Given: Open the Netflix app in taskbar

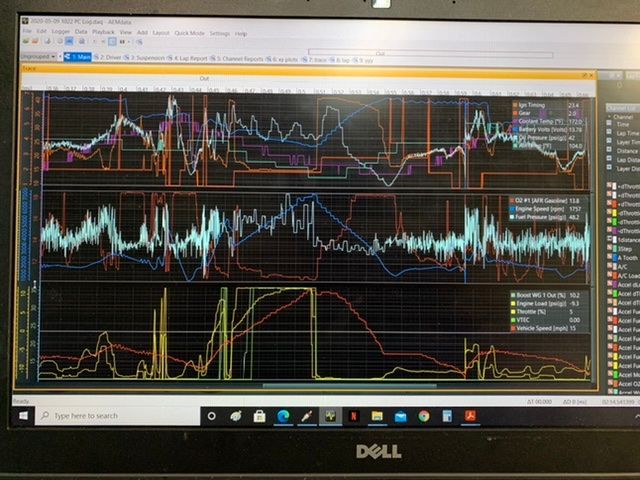Looking at the screenshot, I should tap(352, 415).
